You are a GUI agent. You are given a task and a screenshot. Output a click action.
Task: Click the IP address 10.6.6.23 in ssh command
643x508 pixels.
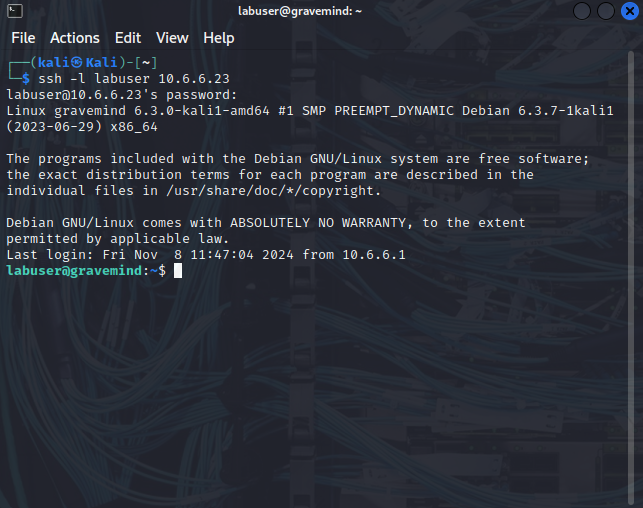tap(194, 79)
